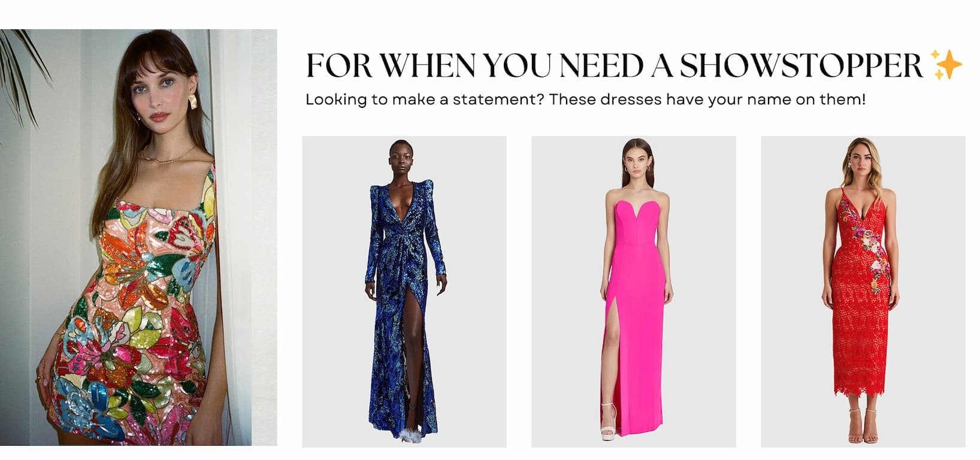980x460 pixels.
Task: Open the hot pink strapless gown product
Action: tap(634, 292)
